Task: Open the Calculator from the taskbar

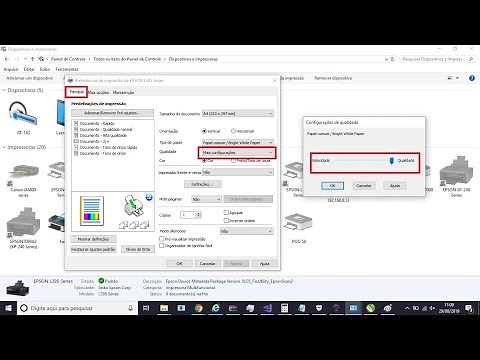Action: pos(284,308)
